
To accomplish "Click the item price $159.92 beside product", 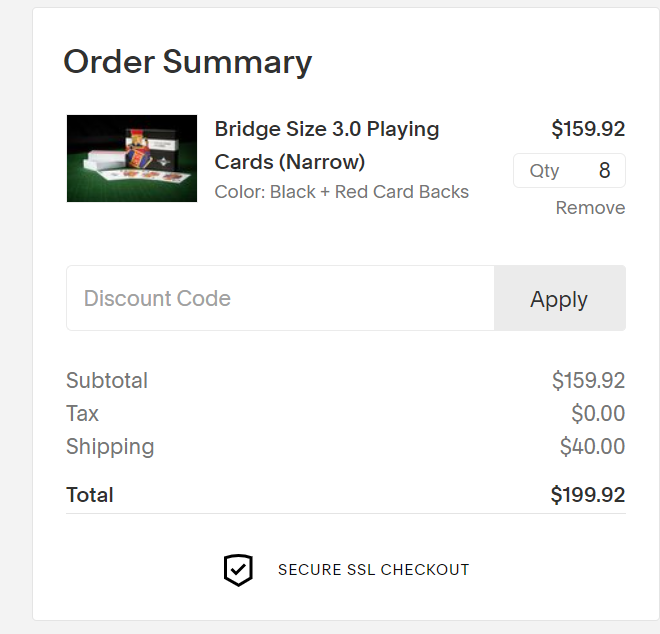I will tap(588, 129).
